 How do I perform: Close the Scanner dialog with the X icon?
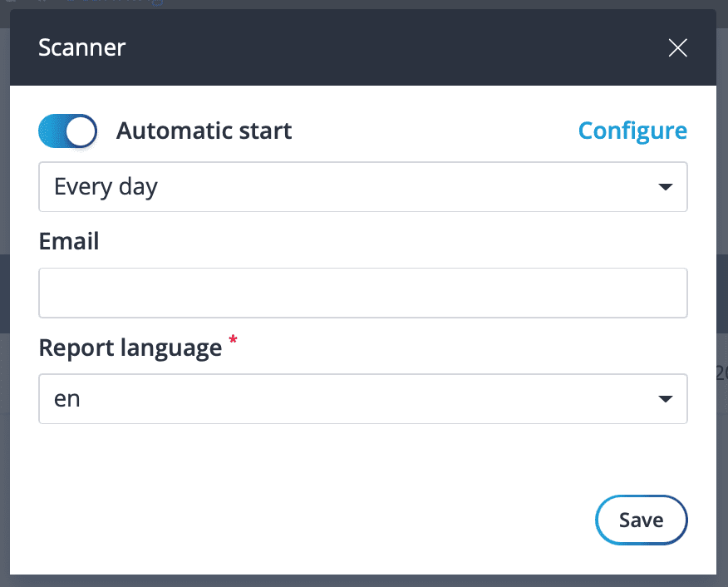677,48
